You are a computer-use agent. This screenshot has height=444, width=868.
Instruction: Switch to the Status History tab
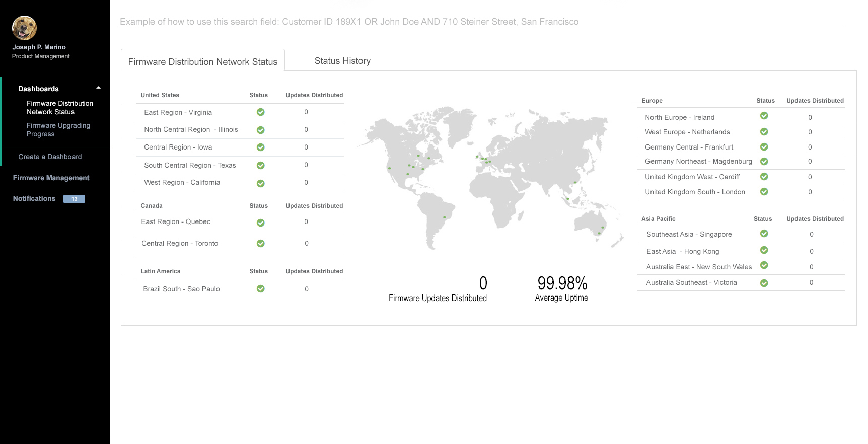click(342, 61)
